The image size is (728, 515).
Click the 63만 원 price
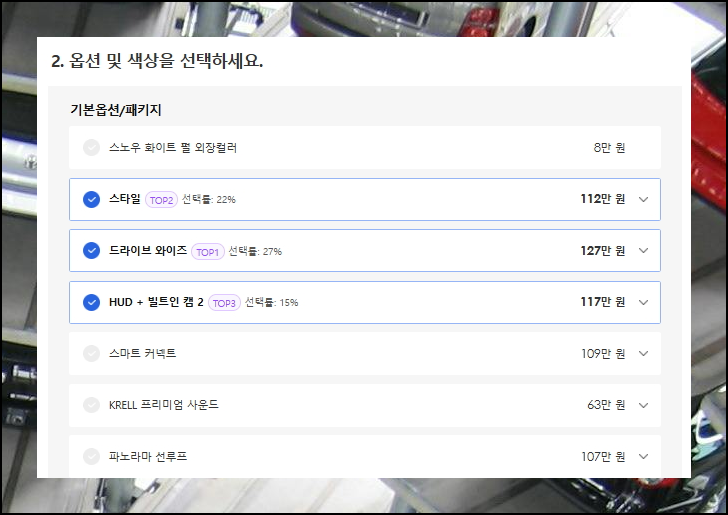(606, 405)
